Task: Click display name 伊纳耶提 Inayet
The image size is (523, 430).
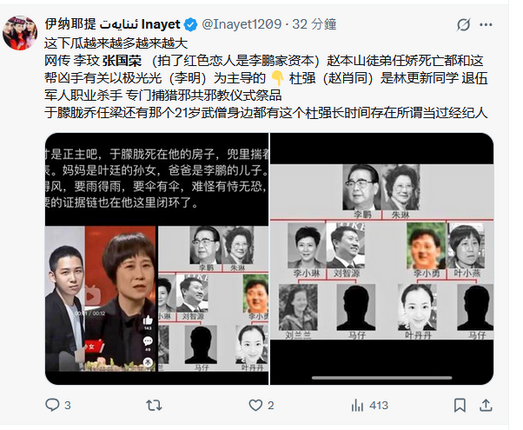Action: 112,24
